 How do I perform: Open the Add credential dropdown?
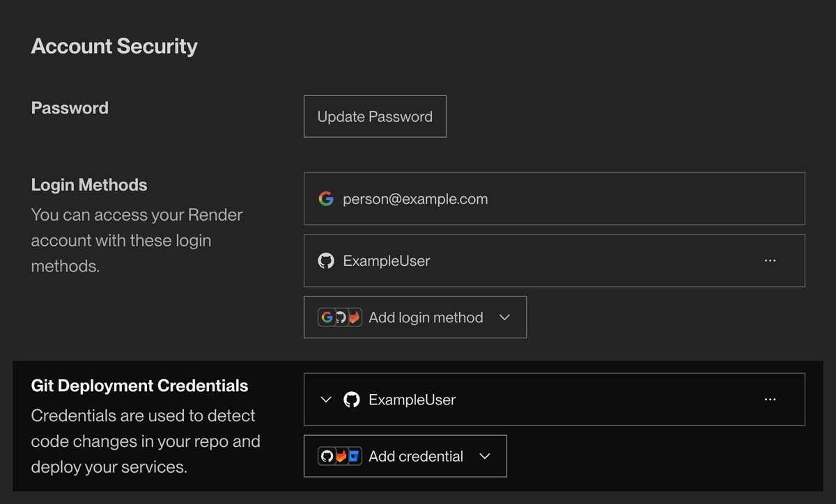click(x=485, y=456)
